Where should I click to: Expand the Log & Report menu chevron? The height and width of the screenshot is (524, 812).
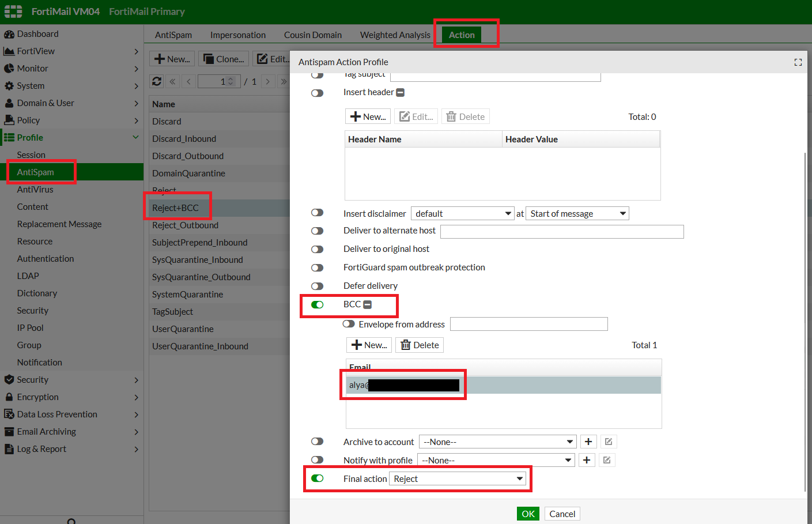pos(136,449)
